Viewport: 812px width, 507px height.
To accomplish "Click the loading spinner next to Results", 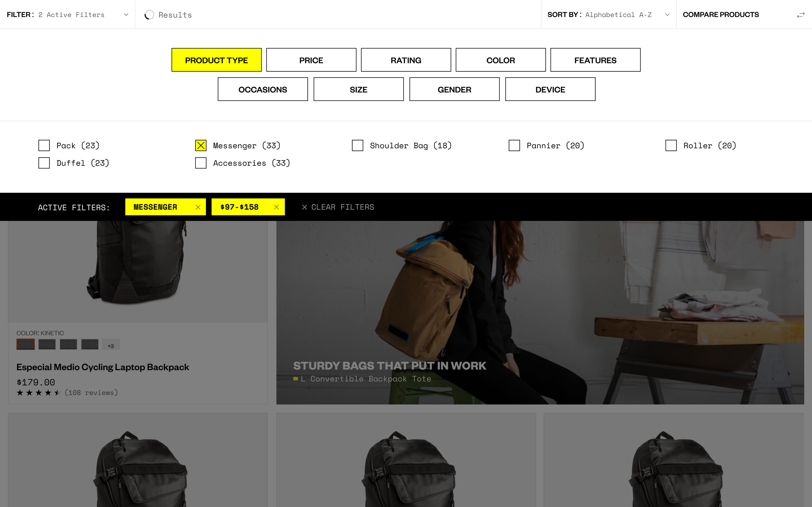I will pyautogui.click(x=149, y=15).
